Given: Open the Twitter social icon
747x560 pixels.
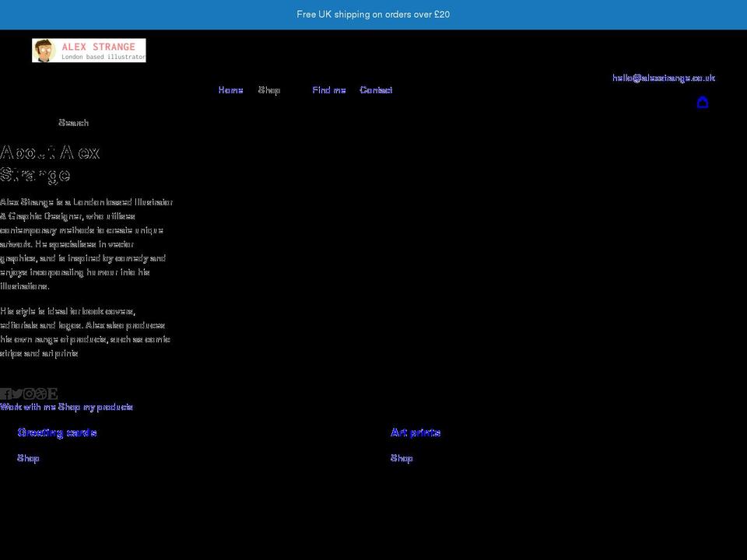Looking at the screenshot, I should tap(16, 394).
